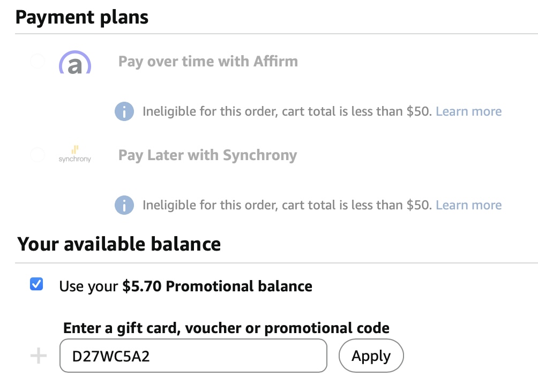538x392 pixels.
Task: Click the Affirm logo icon
Action: tap(75, 63)
